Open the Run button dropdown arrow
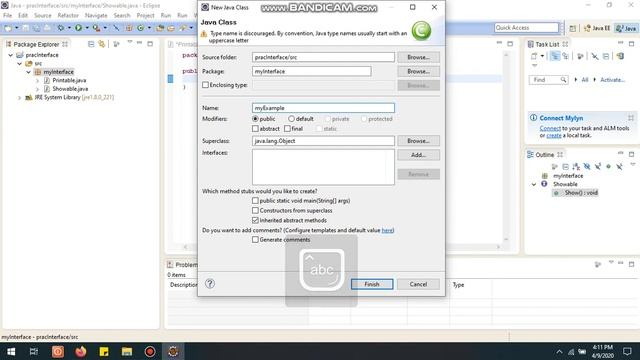Screen dimensions: 640x360 click(87, 28)
